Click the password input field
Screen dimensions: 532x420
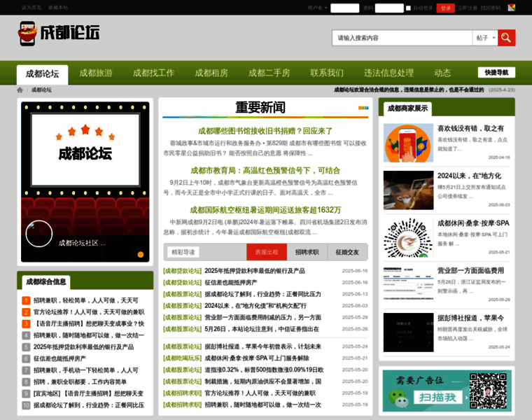point(389,8)
